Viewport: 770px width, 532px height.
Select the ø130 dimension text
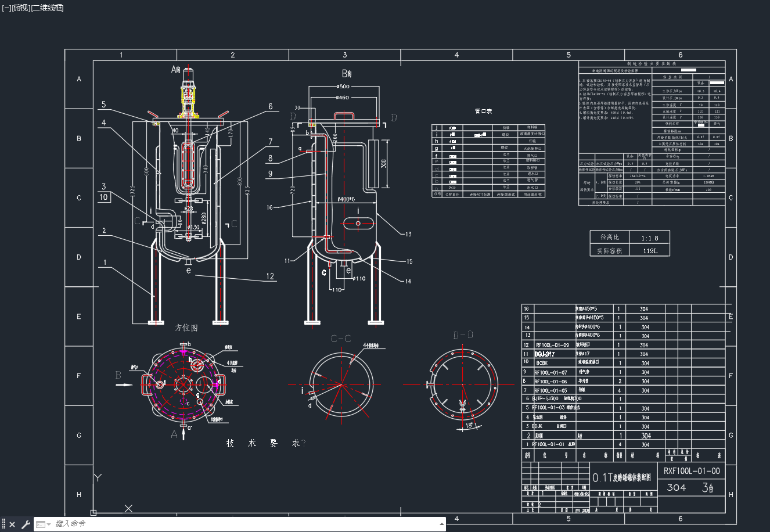coord(192,227)
